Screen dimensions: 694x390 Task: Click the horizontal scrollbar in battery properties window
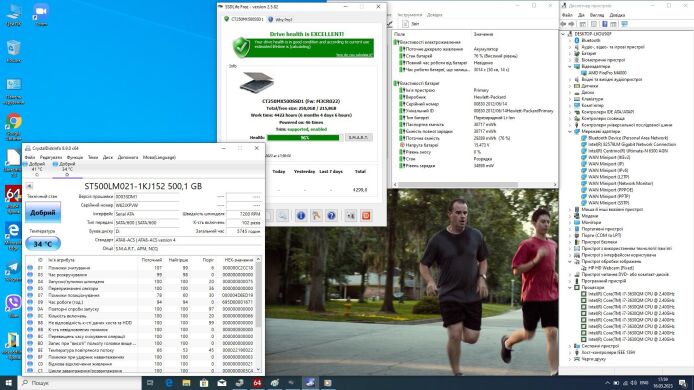pyautogui.click(x=458, y=185)
